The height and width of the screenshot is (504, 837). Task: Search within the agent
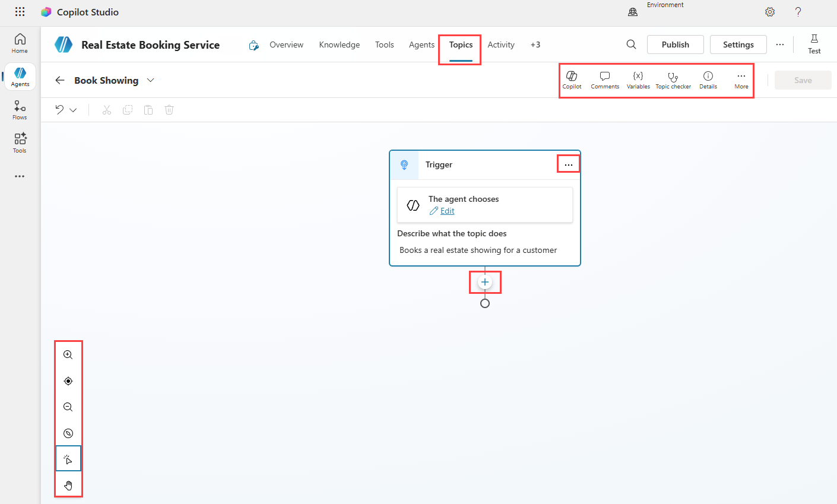point(631,45)
